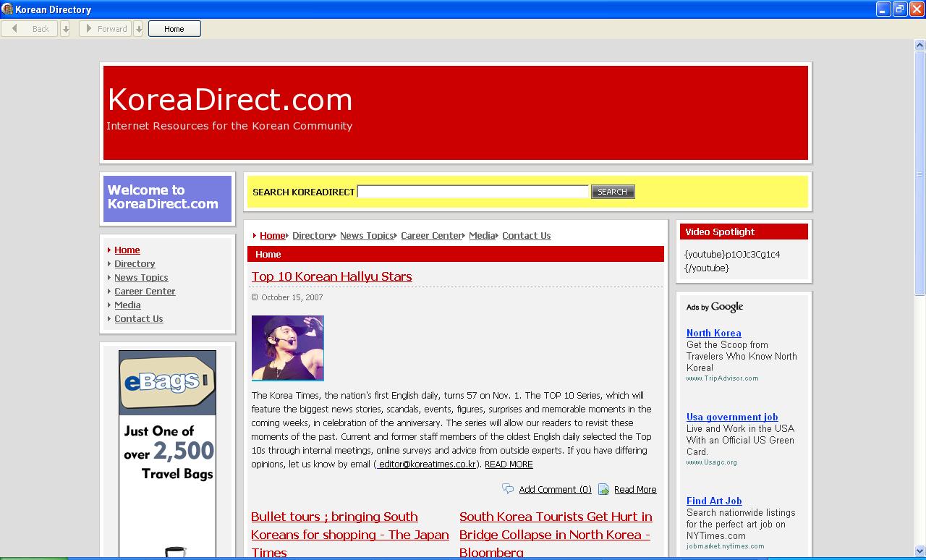Click the editor@koreatimes.co.kr email link
Screen dimensions: 926x560
(426, 464)
